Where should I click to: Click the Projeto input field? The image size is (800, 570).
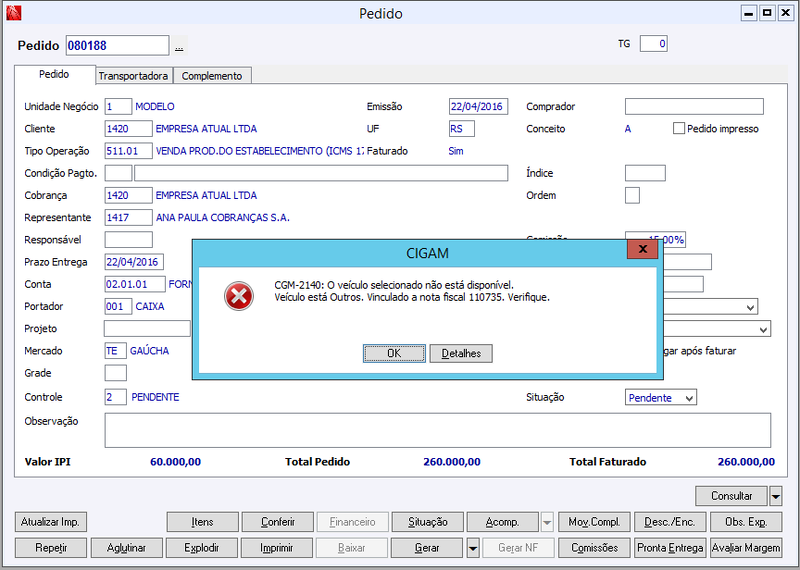pyautogui.click(x=147, y=329)
